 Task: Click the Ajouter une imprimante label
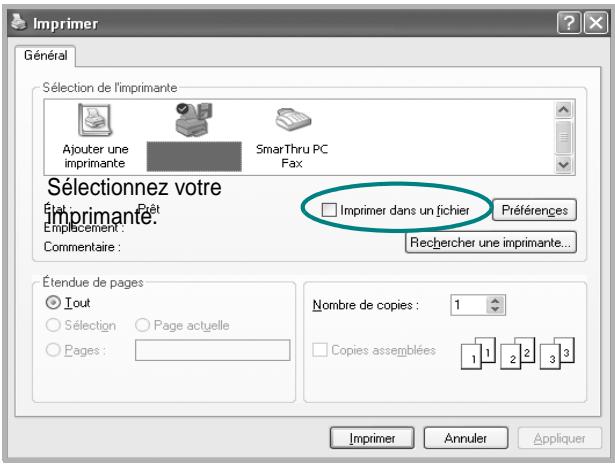pyautogui.click(x=95, y=156)
